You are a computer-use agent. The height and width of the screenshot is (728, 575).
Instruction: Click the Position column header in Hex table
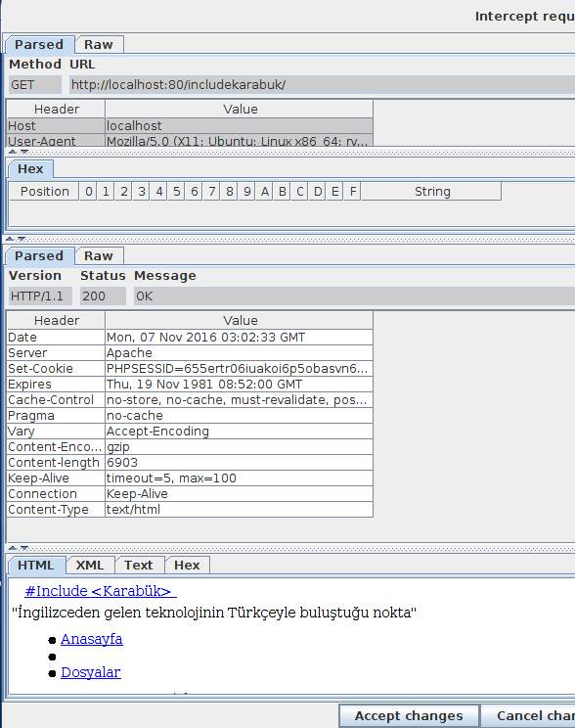(45, 191)
